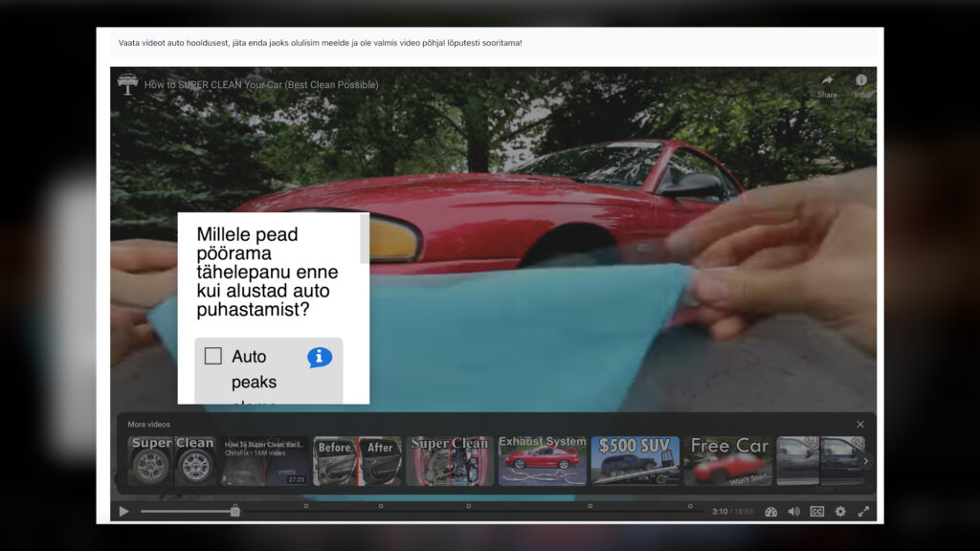Open the video Info icon
Viewport: 980px width, 551px height.
coord(861,81)
